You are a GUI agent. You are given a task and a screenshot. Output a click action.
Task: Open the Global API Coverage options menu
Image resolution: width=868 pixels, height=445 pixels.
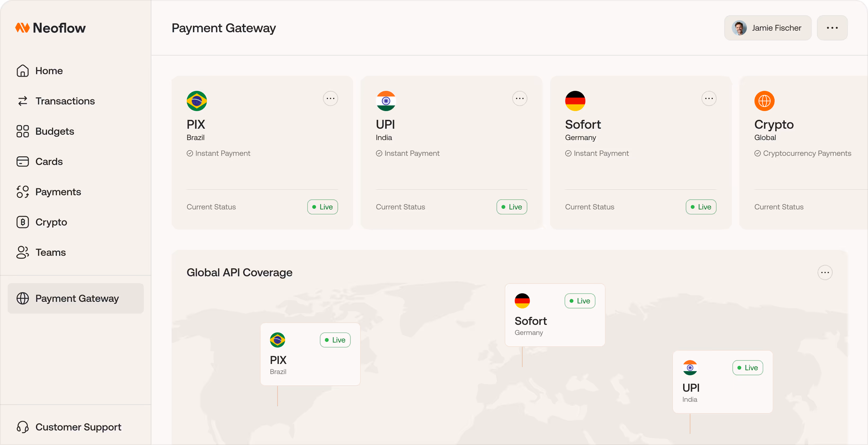[825, 272]
